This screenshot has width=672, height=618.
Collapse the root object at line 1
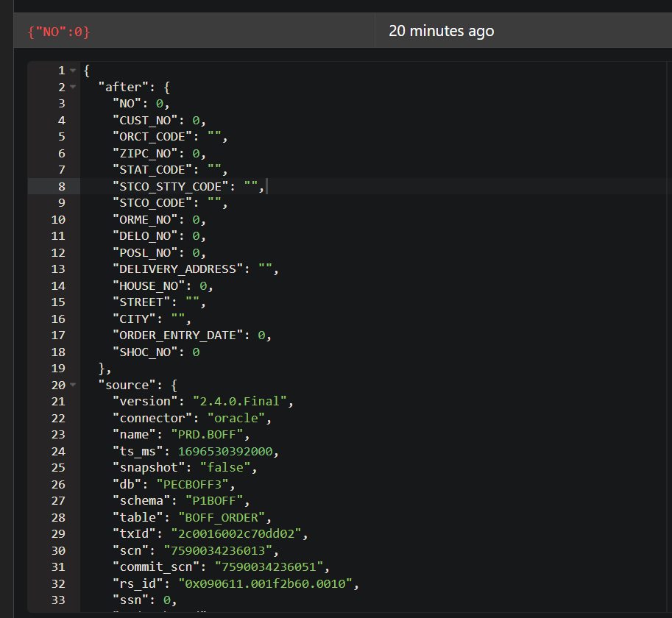pyautogui.click(x=72, y=71)
